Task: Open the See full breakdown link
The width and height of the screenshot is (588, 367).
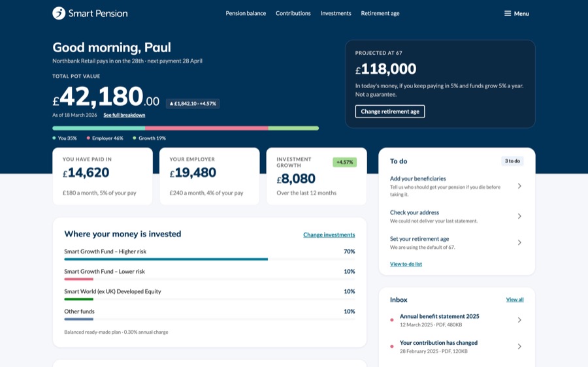Action: coord(124,115)
